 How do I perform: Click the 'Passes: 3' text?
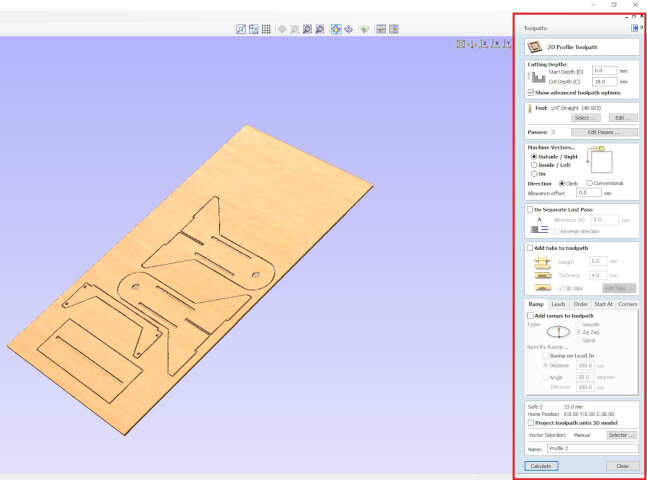point(541,132)
